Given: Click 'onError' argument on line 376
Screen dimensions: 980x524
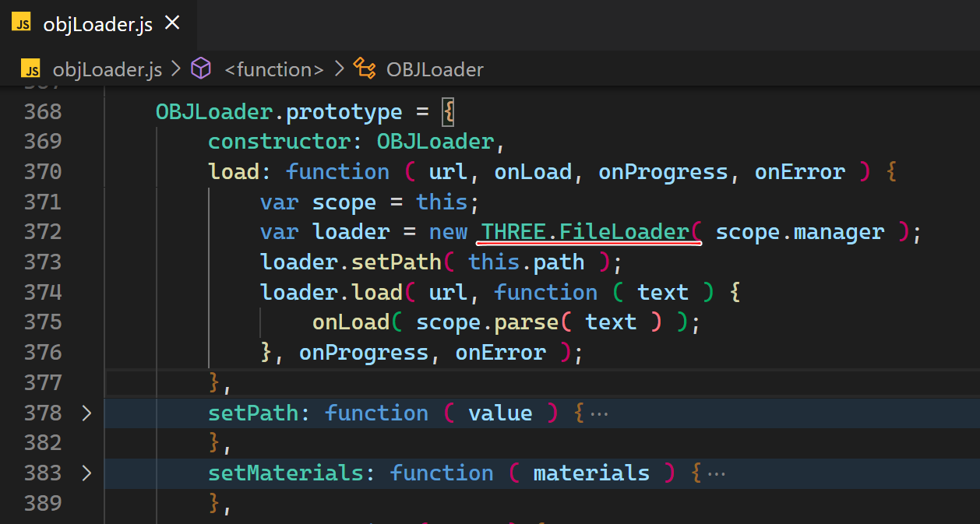Looking at the screenshot, I should (501, 353).
